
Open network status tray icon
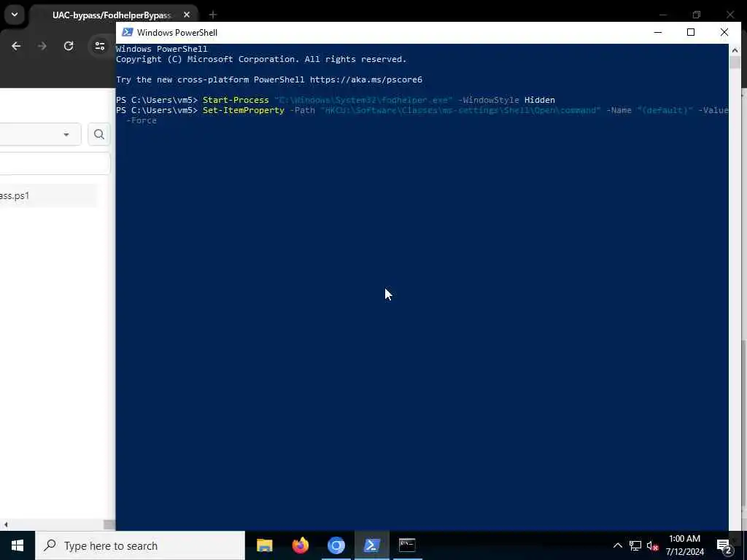635,545
